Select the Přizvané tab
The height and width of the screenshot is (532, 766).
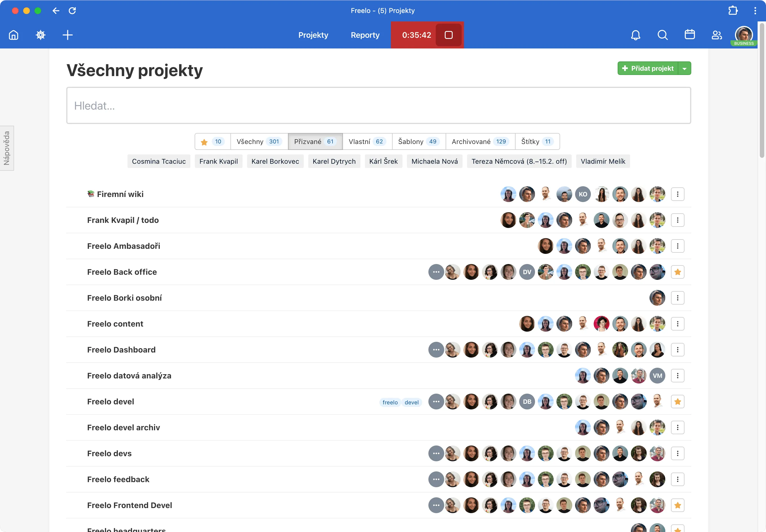click(315, 142)
